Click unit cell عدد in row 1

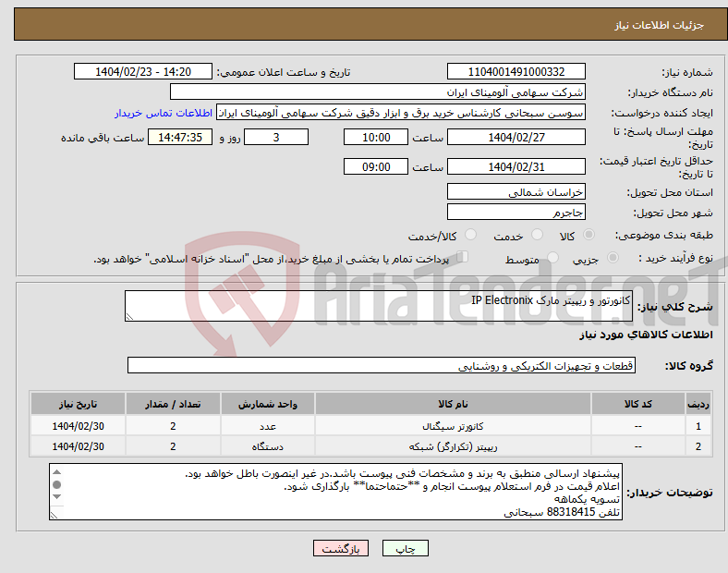[x=268, y=426]
